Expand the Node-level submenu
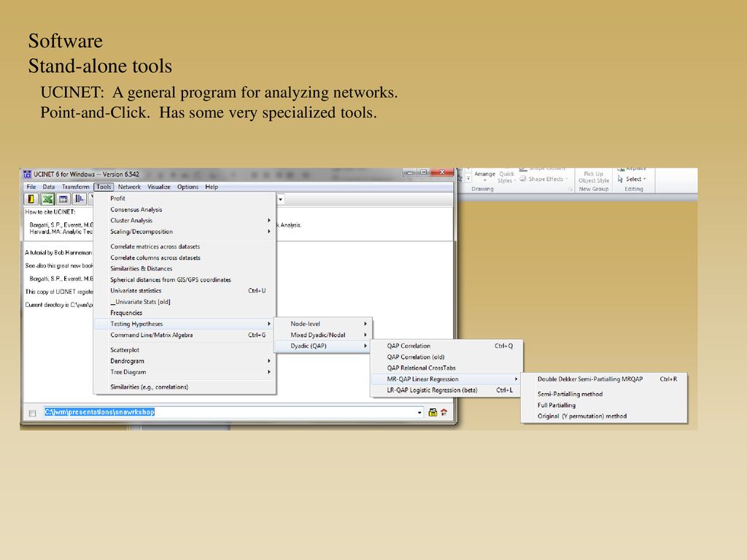Viewport: 747px width, 560px height. 365,324
